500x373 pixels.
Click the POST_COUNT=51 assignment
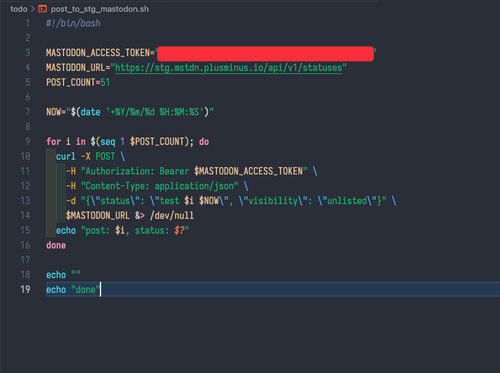[78, 82]
